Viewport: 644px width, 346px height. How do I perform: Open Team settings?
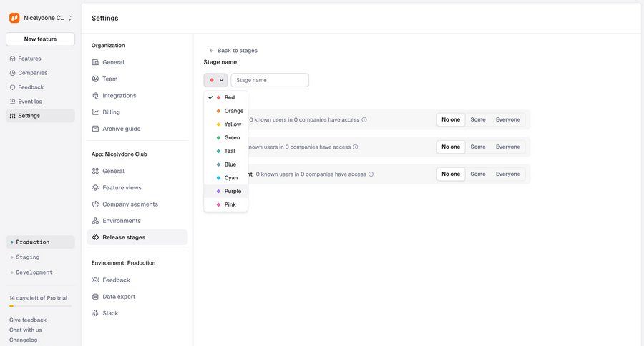137,79
